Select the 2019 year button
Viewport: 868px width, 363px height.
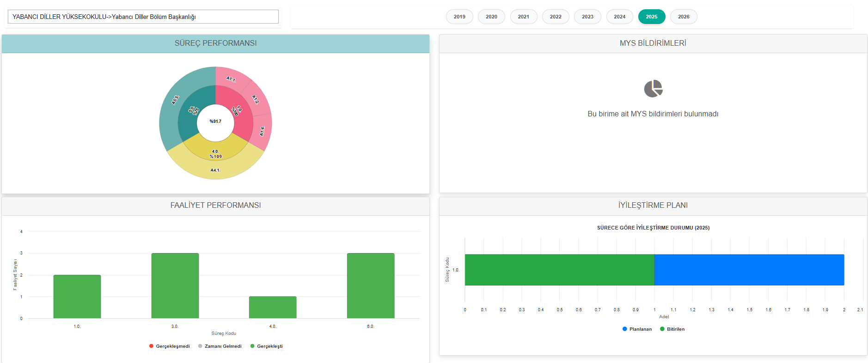(x=459, y=17)
